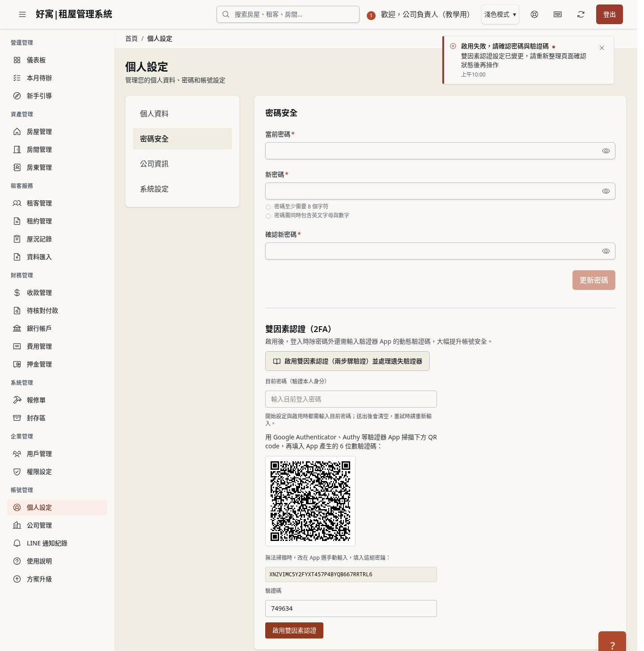Reveal 確認新密碼 with eye icon
Screen dimensions: 644x651
click(606, 251)
